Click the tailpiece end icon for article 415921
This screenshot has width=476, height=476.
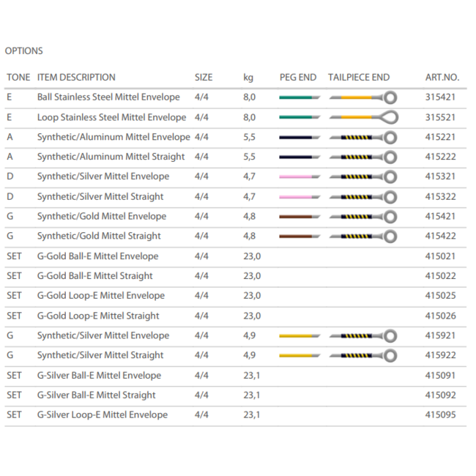(362, 335)
